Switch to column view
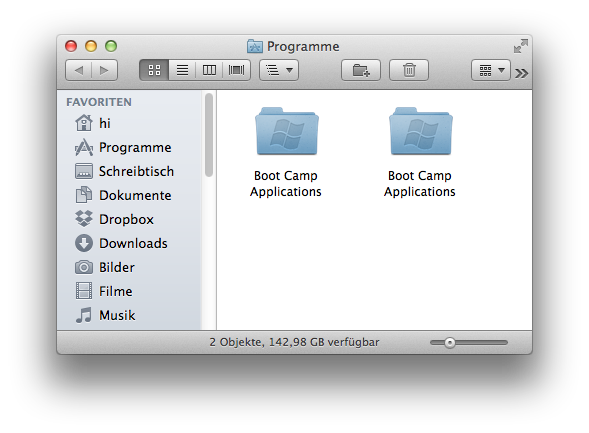Screen dimensions: 589x433 209,70
